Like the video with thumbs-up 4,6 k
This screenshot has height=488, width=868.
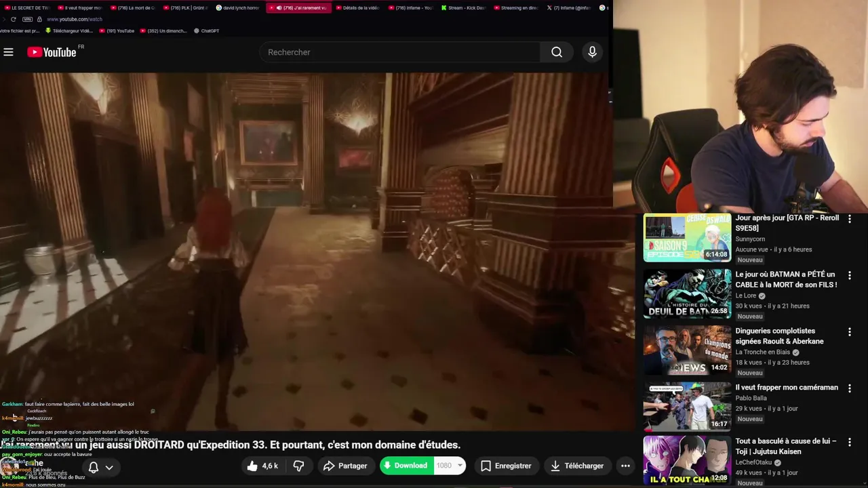coord(262,466)
